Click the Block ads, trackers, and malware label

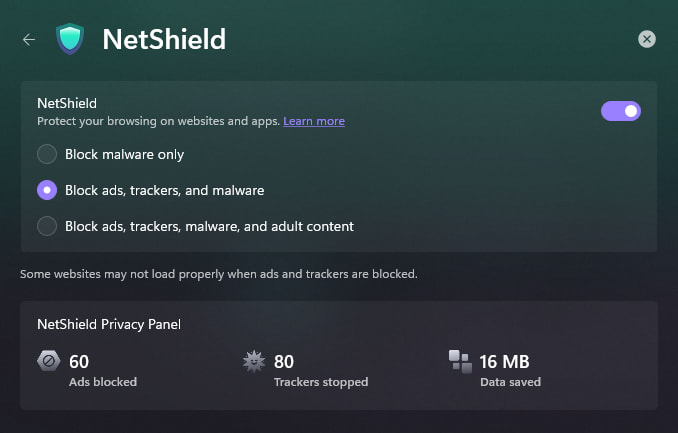164,190
